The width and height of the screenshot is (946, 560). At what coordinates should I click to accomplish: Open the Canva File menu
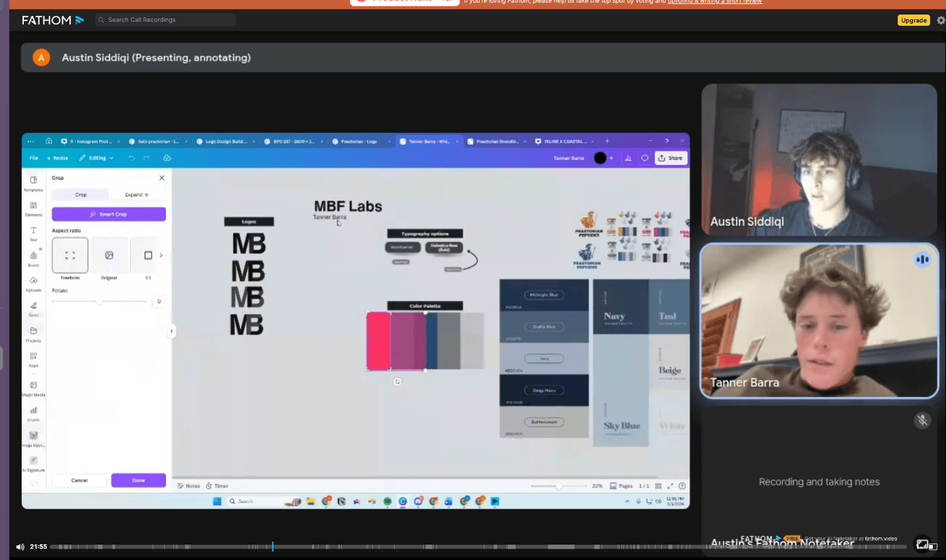34,158
